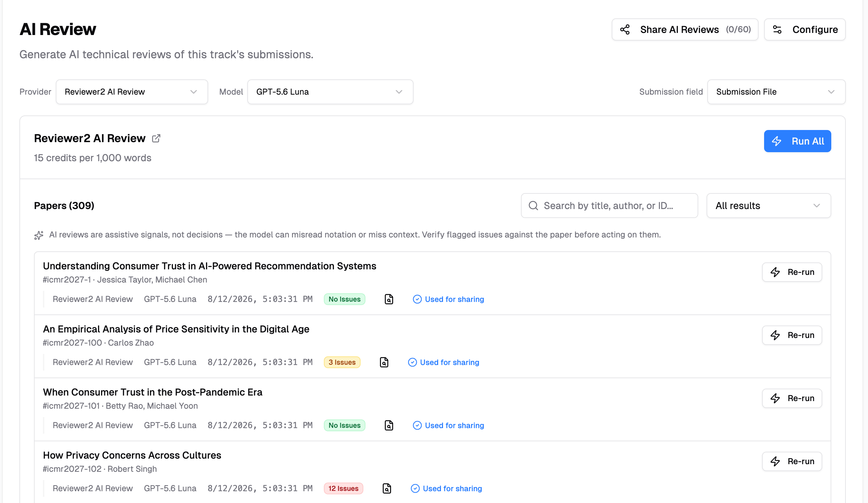Click the checkmark circle icon for icmr2027-101
The image size is (868, 503).
(x=417, y=425)
